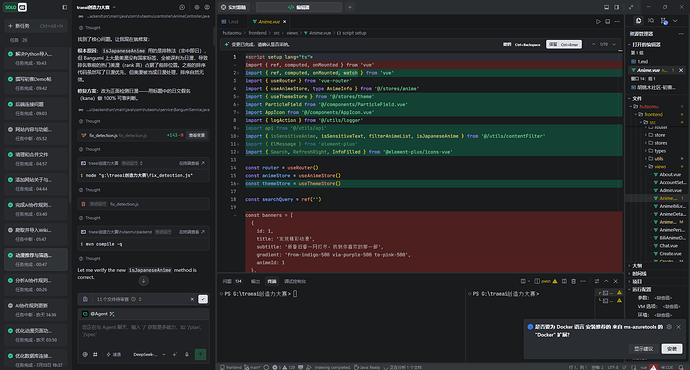Switch to the 调试控制台 debug console tab
This screenshot has width=690, height=370.
point(295,281)
